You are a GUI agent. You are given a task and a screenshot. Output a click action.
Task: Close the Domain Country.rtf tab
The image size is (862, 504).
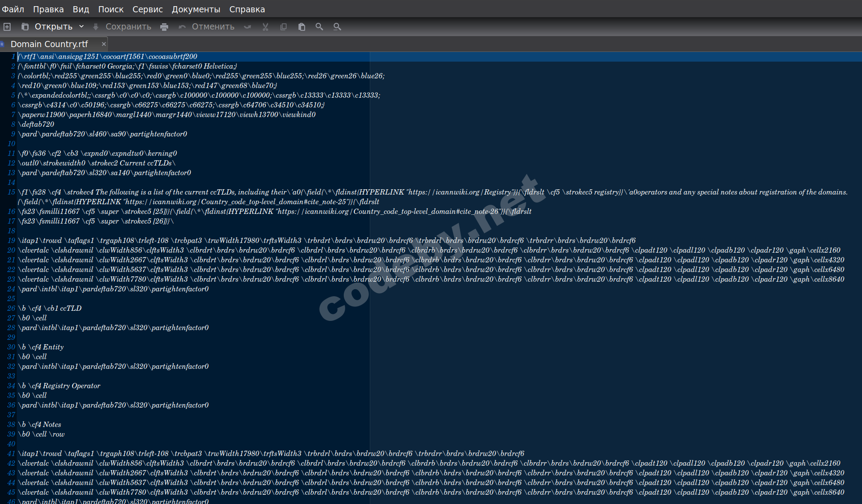tap(103, 44)
